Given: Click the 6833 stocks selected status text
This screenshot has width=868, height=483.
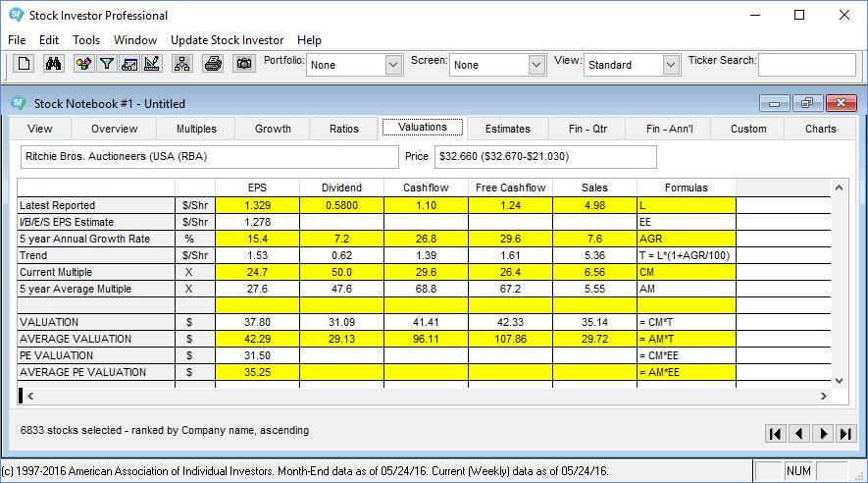Looking at the screenshot, I should point(165,430).
